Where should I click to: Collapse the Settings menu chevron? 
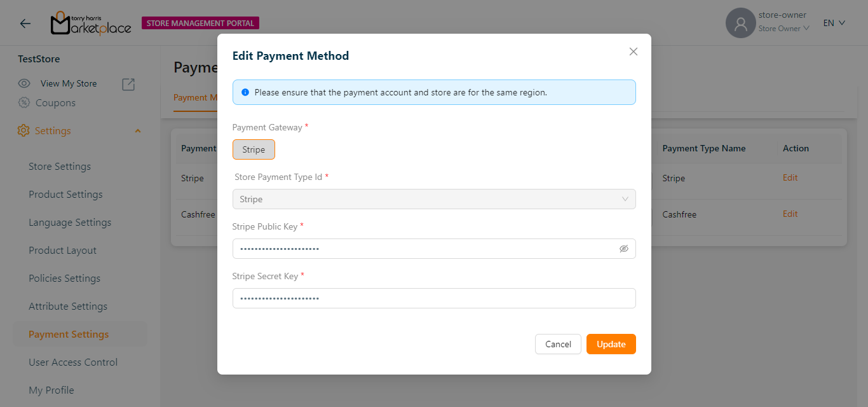(x=138, y=131)
